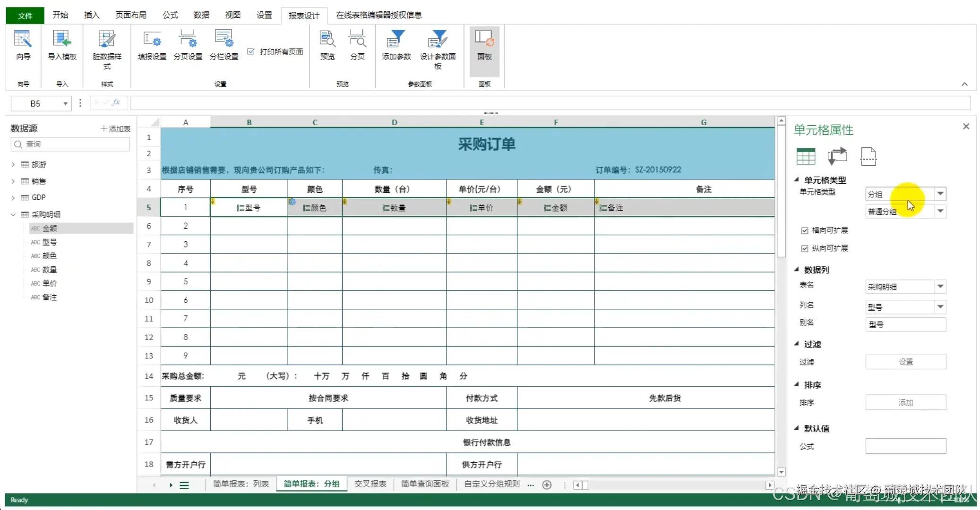Toggle 纵向可扩展 checkbox
This screenshot has height=510, width=980.
coord(805,248)
